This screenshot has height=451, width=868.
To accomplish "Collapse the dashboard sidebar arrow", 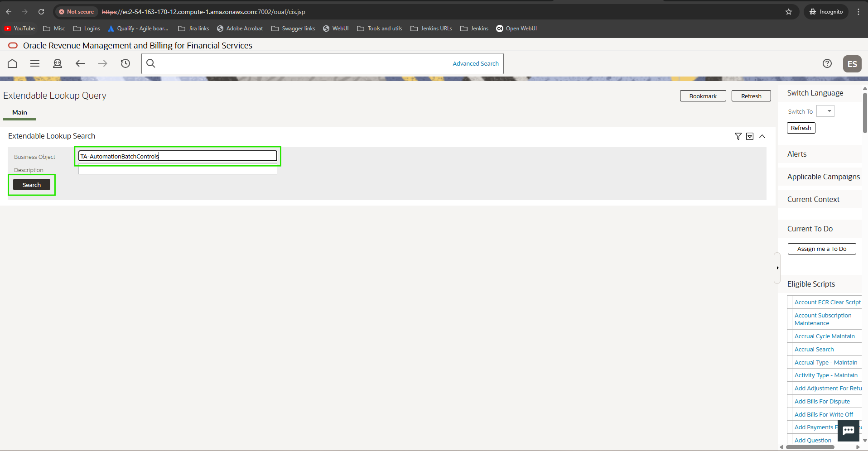I will point(777,268).
